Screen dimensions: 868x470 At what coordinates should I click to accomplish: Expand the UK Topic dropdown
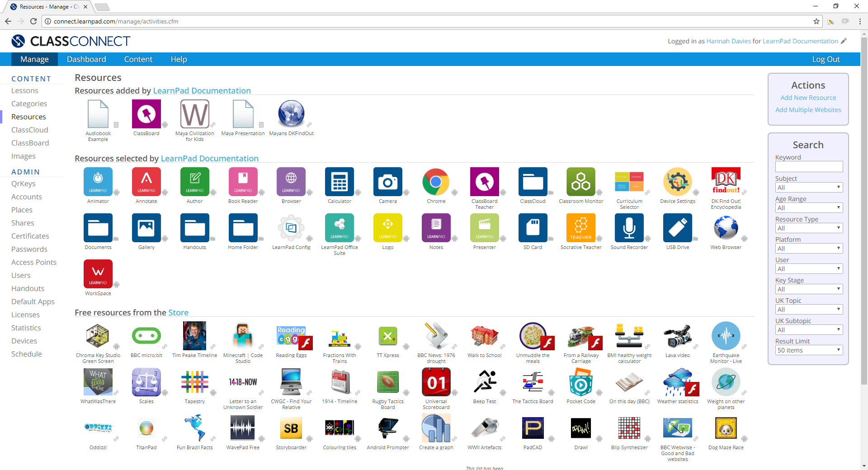(809, 310)
